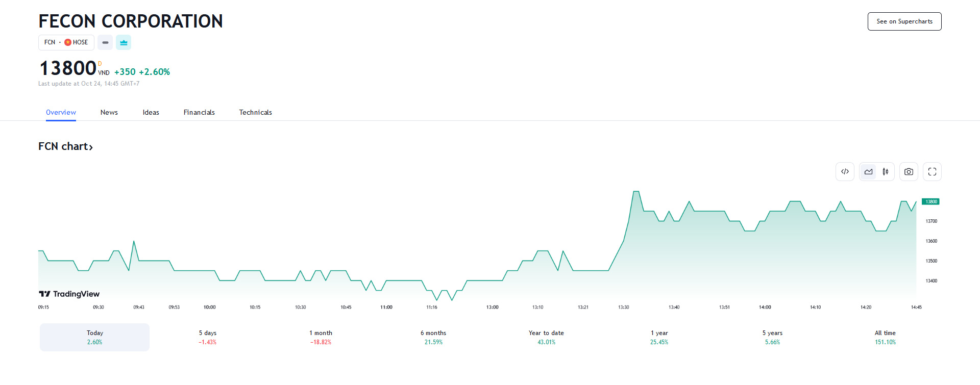The image size is (980, 385).
Task: Click the 13800 price label on the axis
Action: click(x=930, y=201)
